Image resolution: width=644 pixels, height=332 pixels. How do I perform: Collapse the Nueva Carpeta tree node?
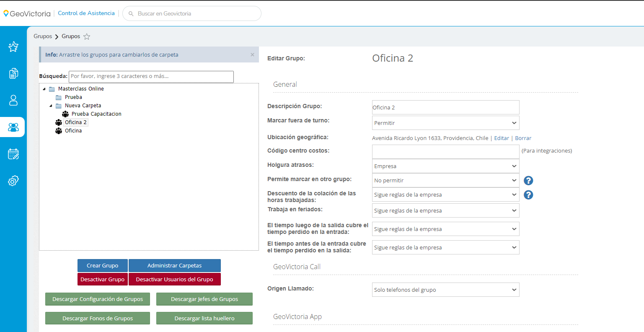[51, 106]
